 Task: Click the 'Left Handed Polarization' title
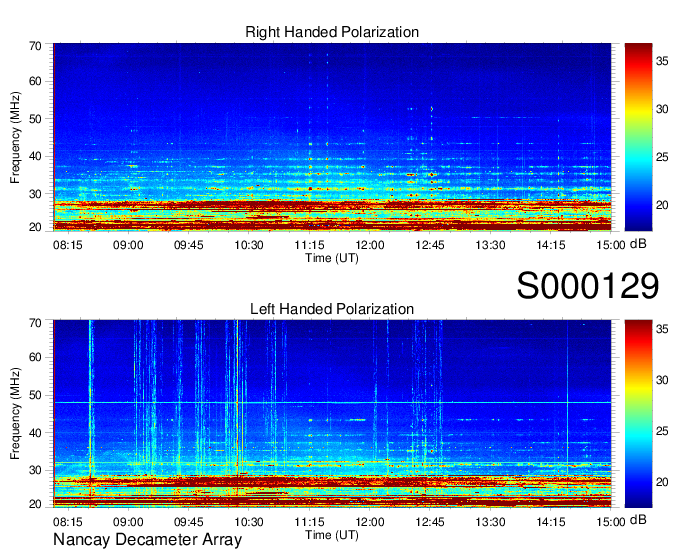(x=332, y=309)
